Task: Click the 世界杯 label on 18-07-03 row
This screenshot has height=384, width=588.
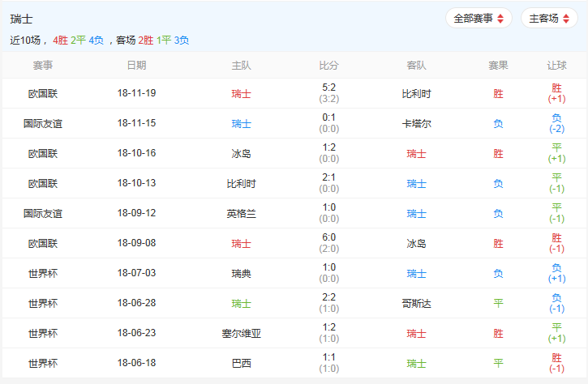Action: click(43, 274)
